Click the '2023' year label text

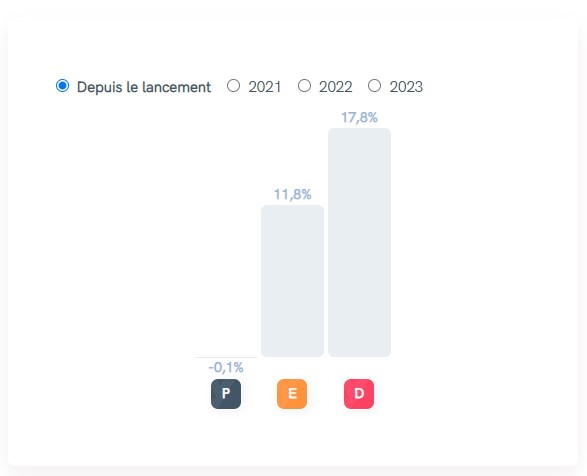tap(406, 87)
